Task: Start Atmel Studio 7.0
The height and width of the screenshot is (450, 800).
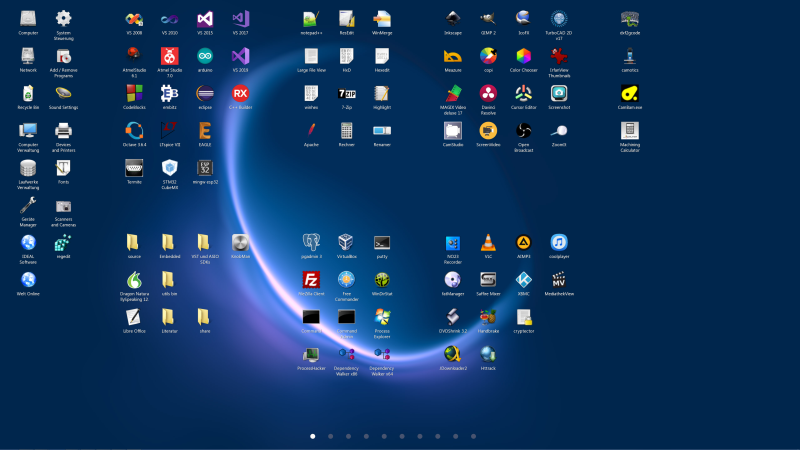Action: pos(169,57)
